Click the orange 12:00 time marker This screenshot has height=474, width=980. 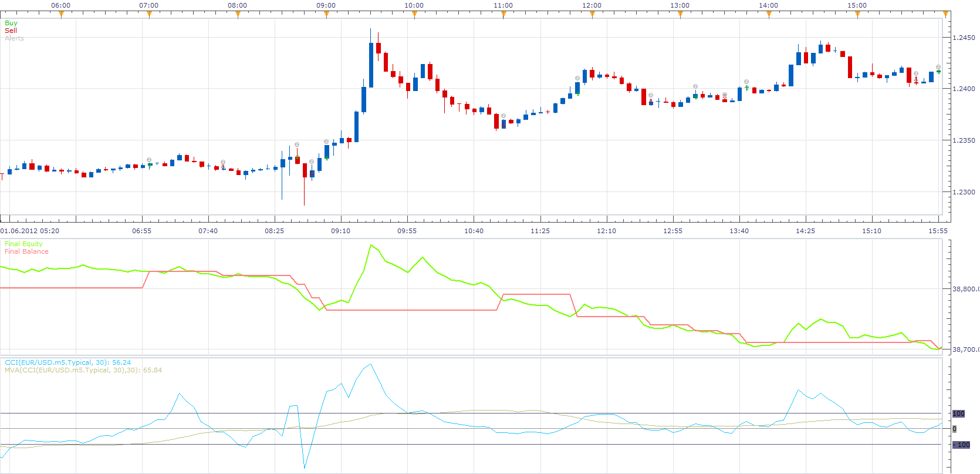tap(592, 15)
